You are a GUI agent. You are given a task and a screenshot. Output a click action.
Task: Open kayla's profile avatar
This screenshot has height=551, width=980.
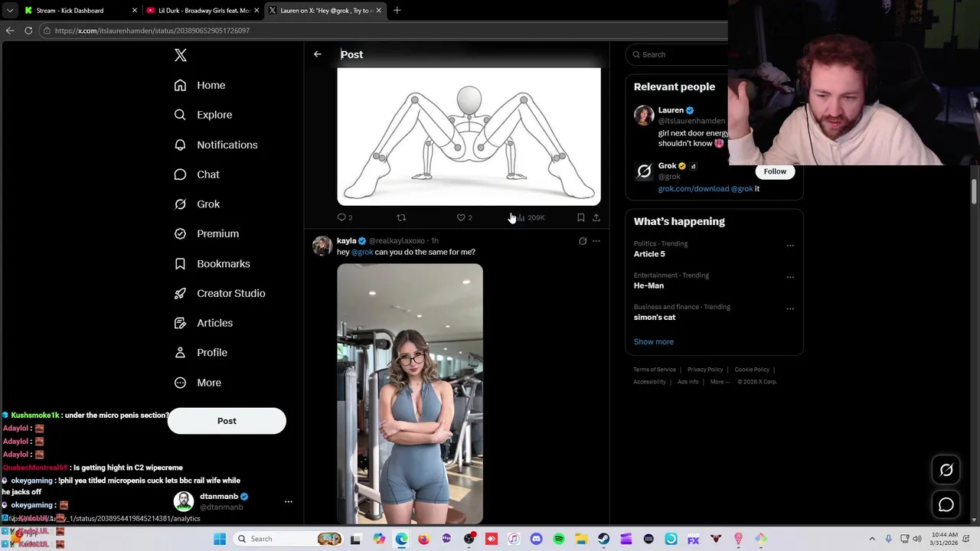click(322, 246)
